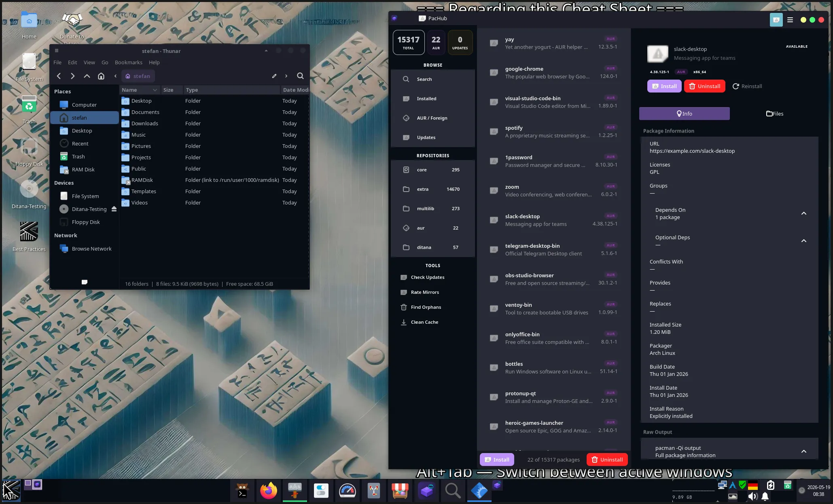
Task: Open Thunar Edit menu
Action: pos(72,62)
